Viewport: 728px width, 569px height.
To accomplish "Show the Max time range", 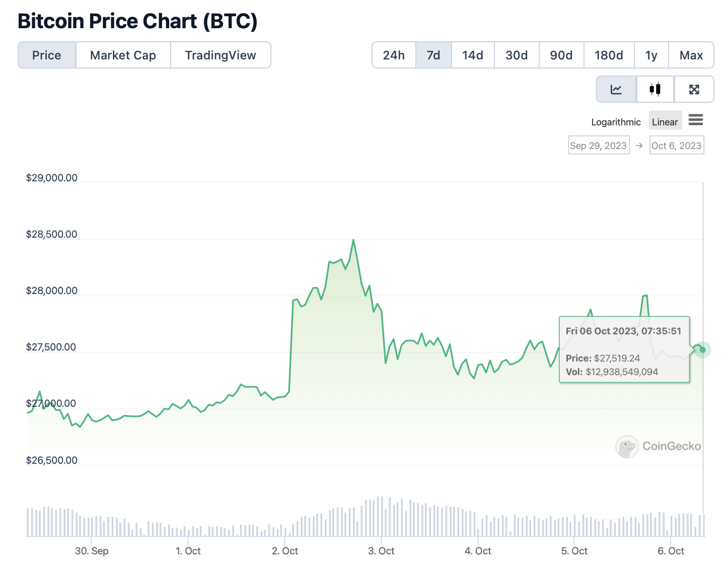I will pos(691,55).
